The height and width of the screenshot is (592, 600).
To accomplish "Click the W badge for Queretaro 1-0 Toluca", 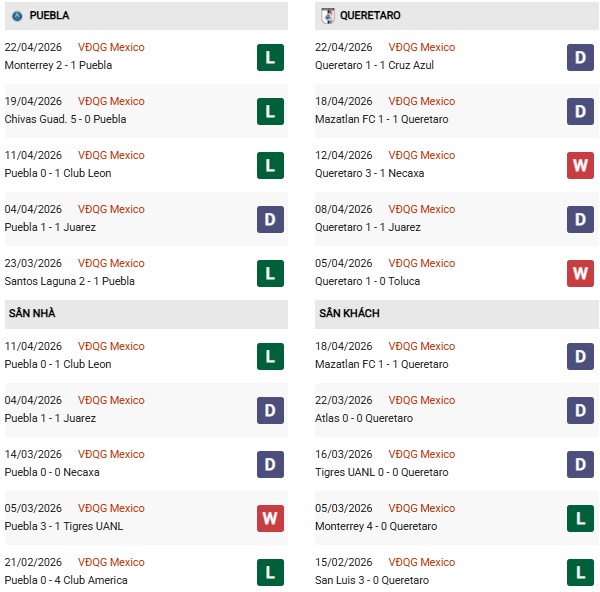I will (x=581, y=273).
